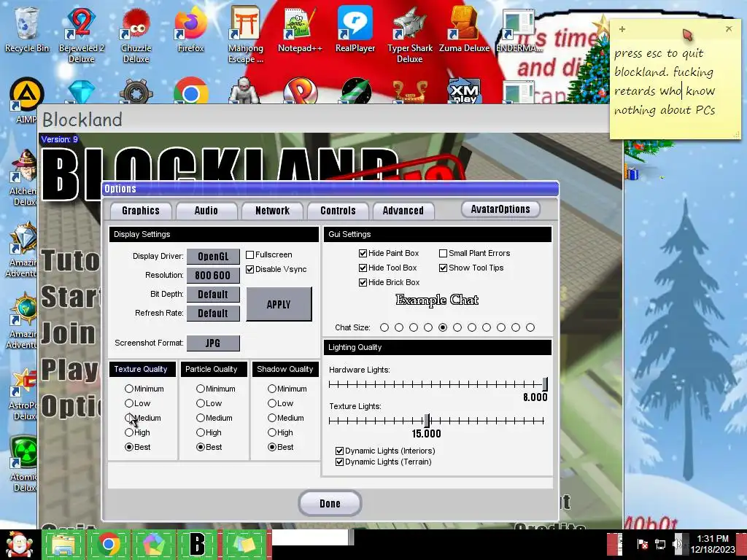747x560 pixels.
Task: Click the network tray icon
Action: tap(659, 544)
